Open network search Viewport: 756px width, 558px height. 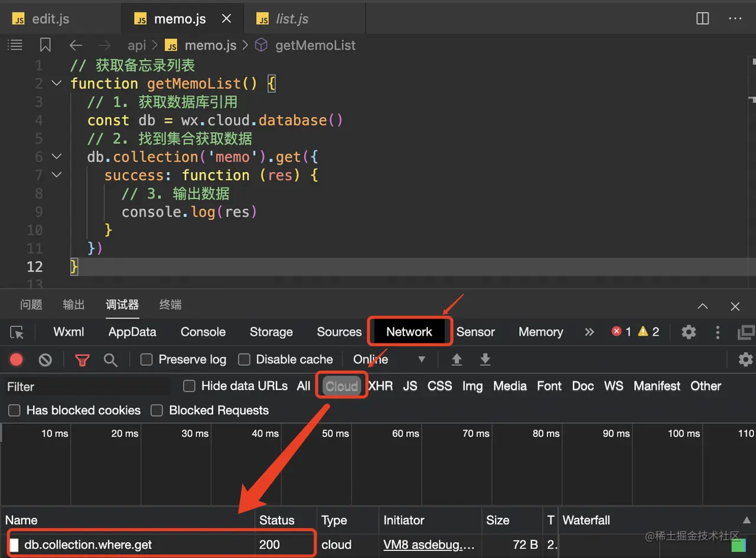(x=110, y=359)
